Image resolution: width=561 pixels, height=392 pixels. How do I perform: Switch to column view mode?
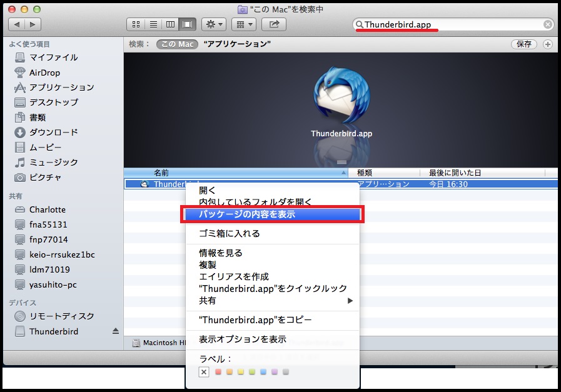coord(170,24)
